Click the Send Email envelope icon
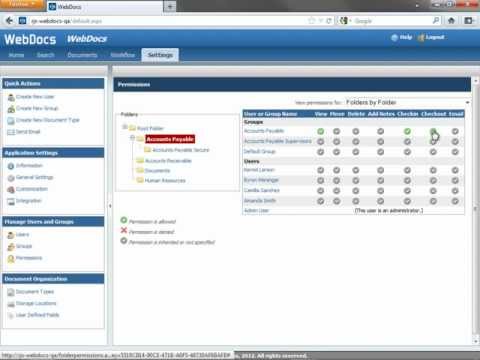The height and width of the screenshot is (360, 480). 11,132
